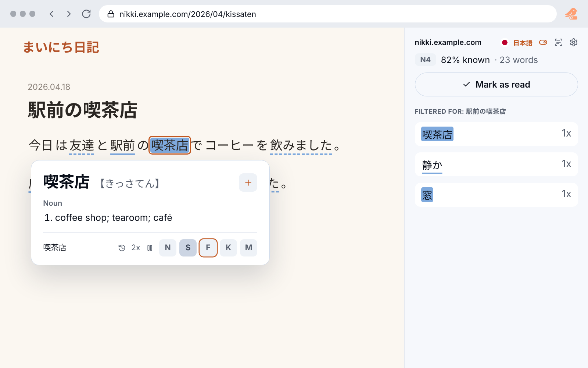The height and width of the screenshot is (368, 588).
Task: Select 窓 in the filtered word list
Action: pyautogui.click(x=496, y=195)
